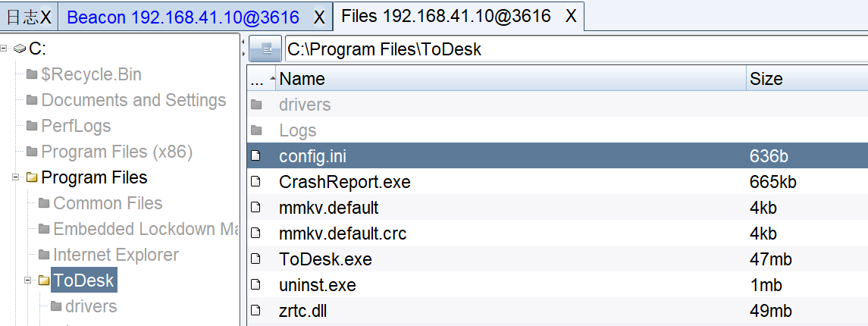The image size is (868, 326).
Task: Click the parent folder button beside path
Action: click(x=265, y=49)
